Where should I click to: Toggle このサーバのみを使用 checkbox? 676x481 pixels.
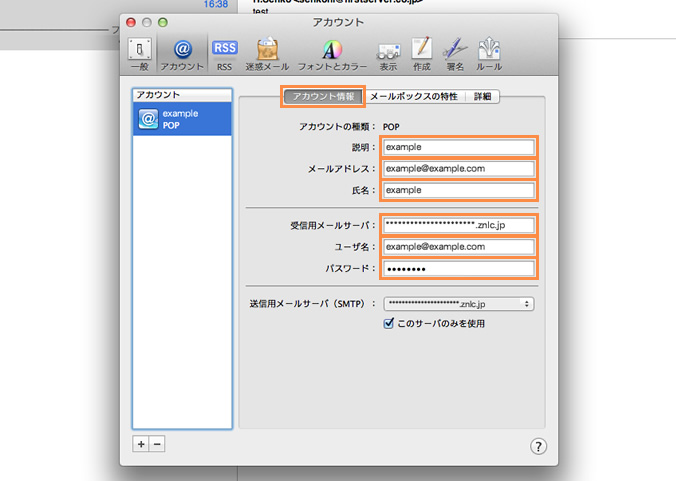click(388, 323)
